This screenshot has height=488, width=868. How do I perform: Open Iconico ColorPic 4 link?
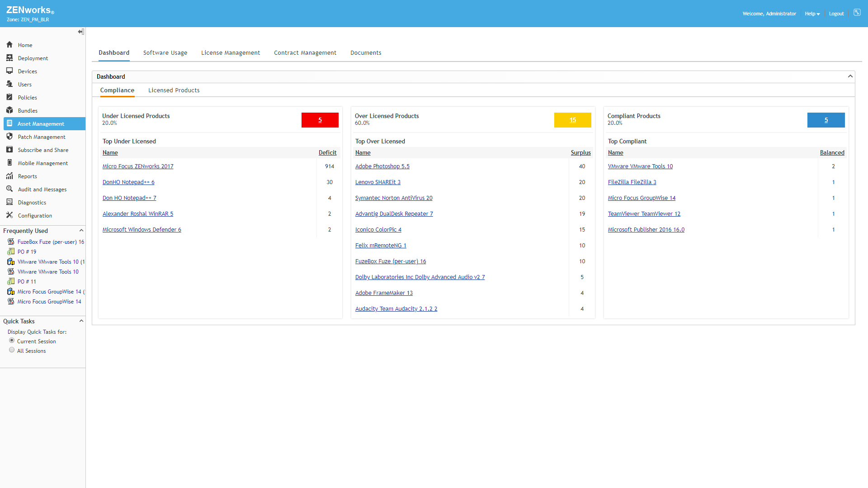click(x=378, y=230)
